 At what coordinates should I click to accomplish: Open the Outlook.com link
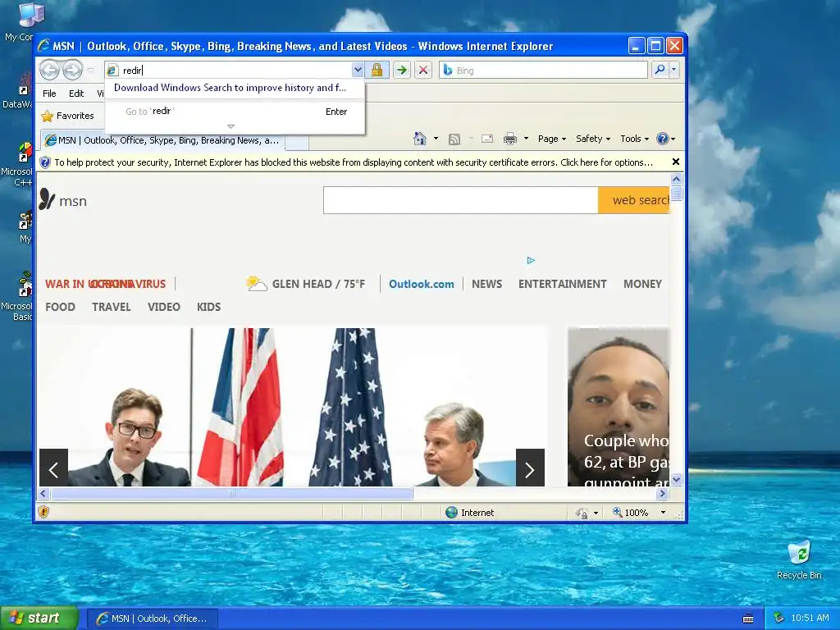click(421, 284)
